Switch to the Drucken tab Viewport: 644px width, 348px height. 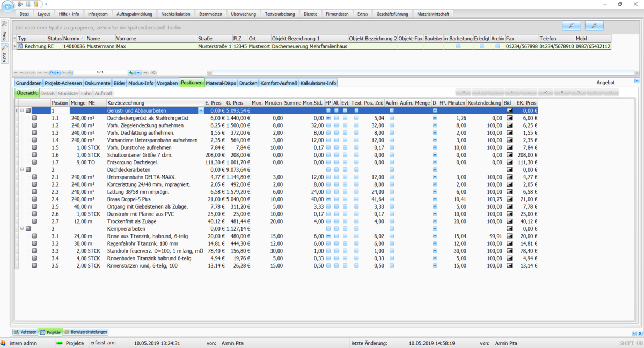click(x=248, y=83)
